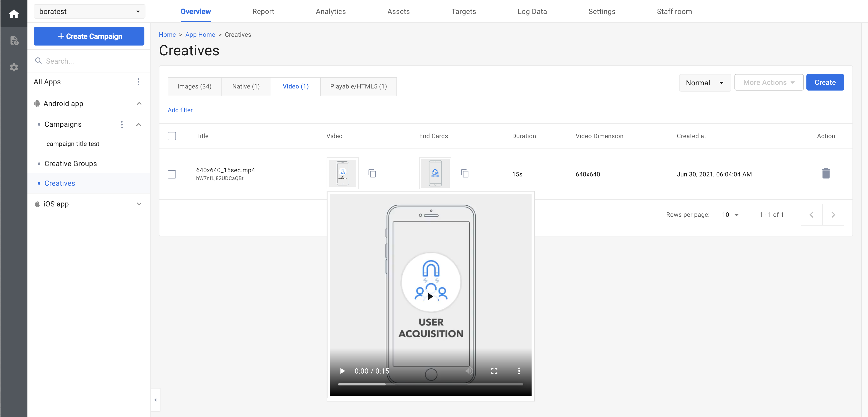Open the Rows per page dropdown
This screenshot has width=868, height=417.
point(730,214)
